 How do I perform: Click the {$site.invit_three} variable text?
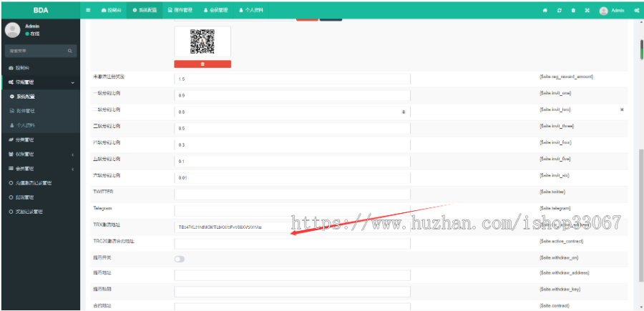click(x=557, y=126)
